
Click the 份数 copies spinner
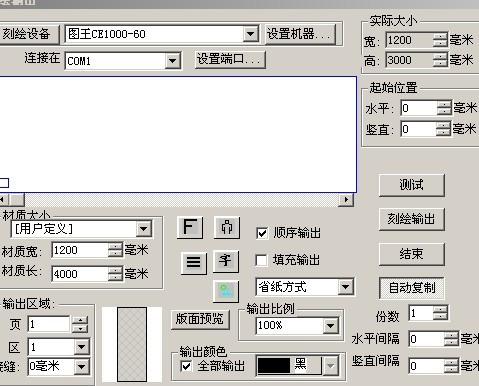[x=441, y=314]
